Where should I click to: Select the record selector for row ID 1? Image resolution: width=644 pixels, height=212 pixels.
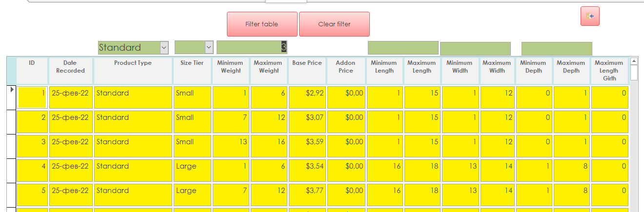click(x=12, y=97)
